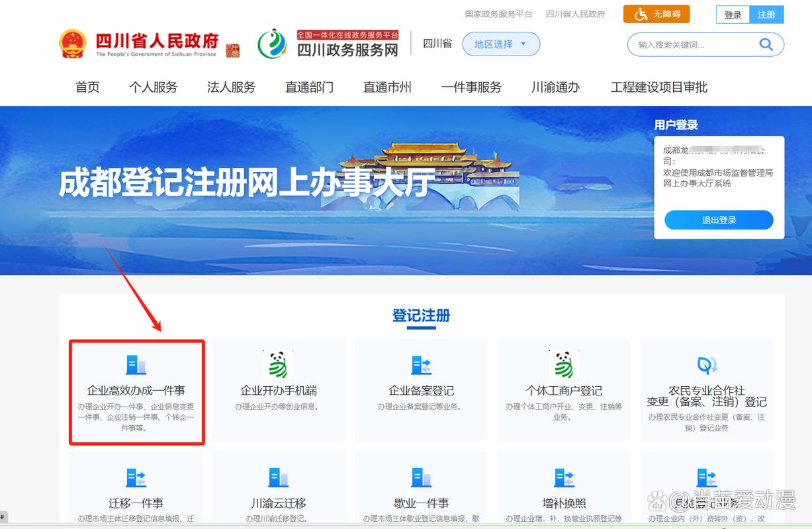Open the 个人服务 menu item
This screenshot has height=529, width=812.
154,87
